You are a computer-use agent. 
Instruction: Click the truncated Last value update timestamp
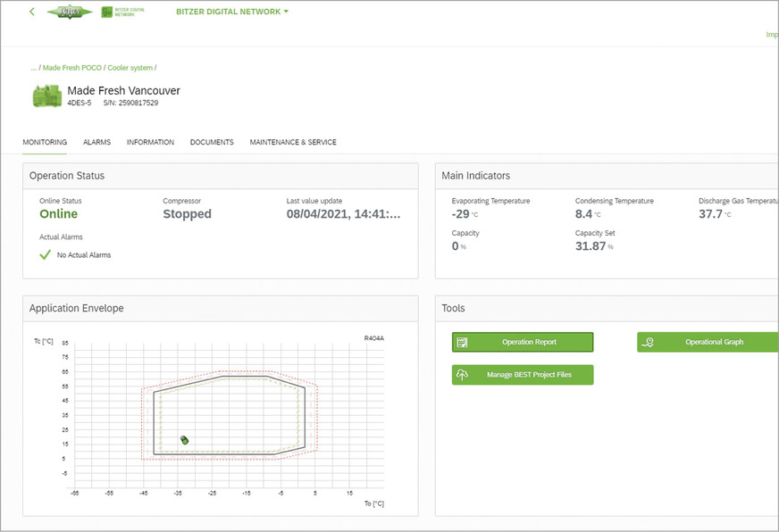point(343,214)
